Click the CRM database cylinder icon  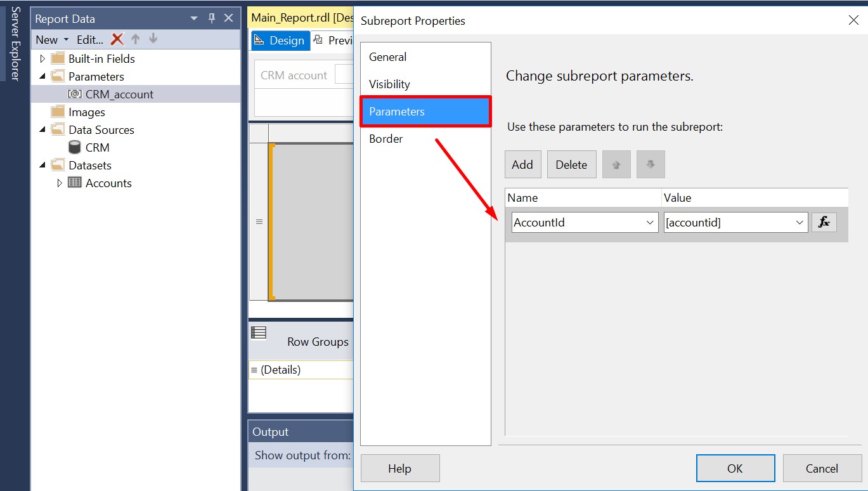coord(75,147)
